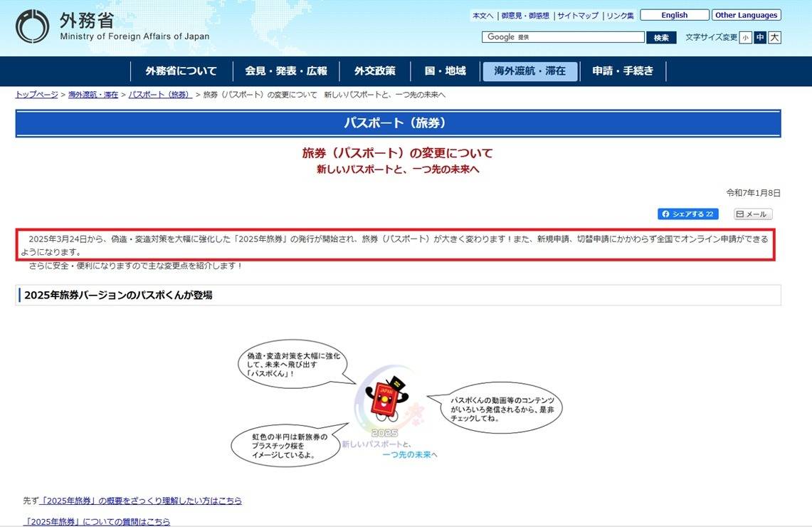Open 海外渡航・滞在 tab
Viewport: 812px width, 527px height.
pyautogui.click(x=529, y=71)
